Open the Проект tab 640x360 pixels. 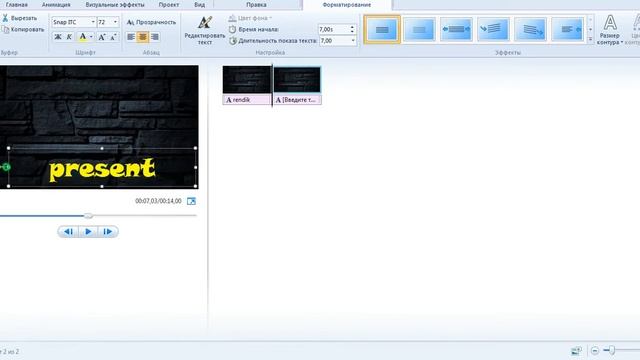pos(169,5)
